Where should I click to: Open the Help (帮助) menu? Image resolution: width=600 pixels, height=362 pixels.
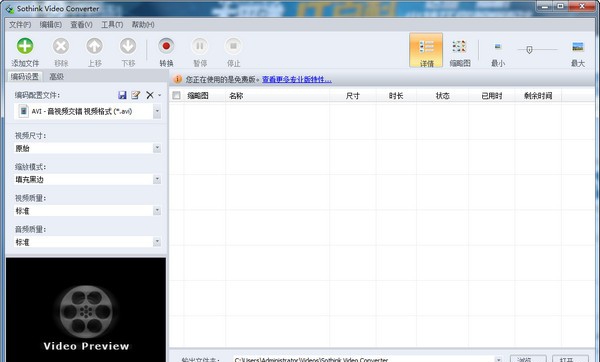(x=143, y=24)
